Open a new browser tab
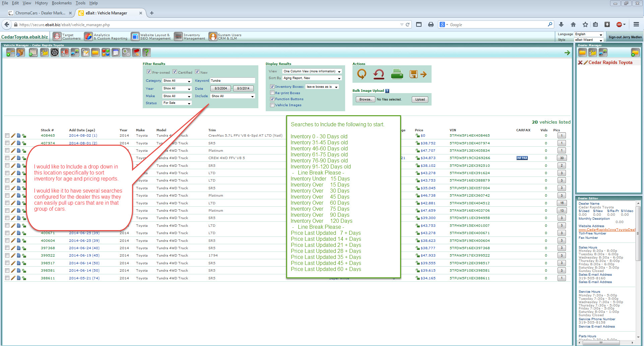This screenshot has height=346, width=644. [152, 13]
